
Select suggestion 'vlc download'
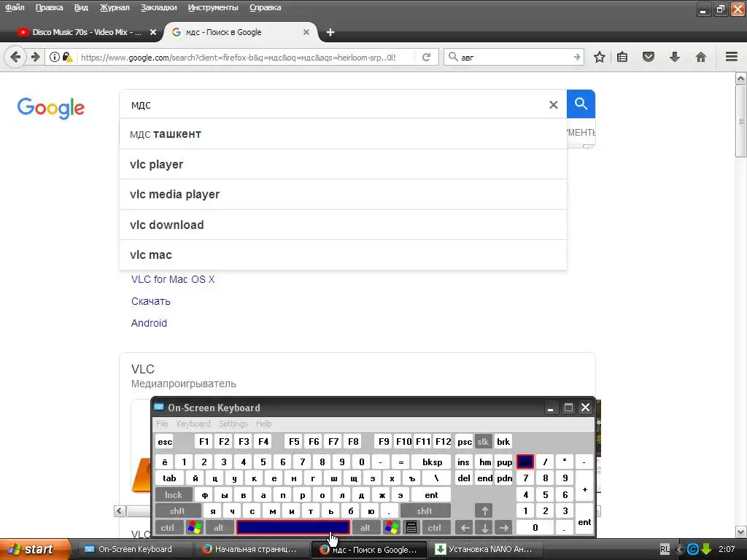pos(343,225)
